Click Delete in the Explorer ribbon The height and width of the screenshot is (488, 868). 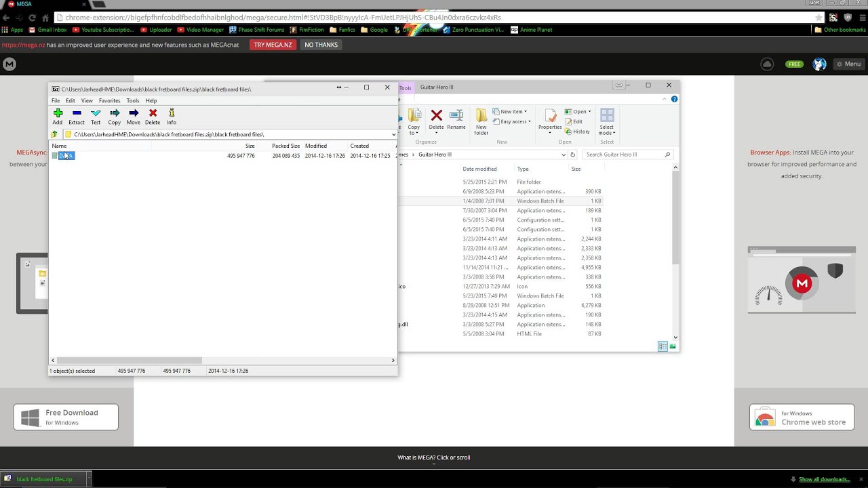tap(436, 120)
